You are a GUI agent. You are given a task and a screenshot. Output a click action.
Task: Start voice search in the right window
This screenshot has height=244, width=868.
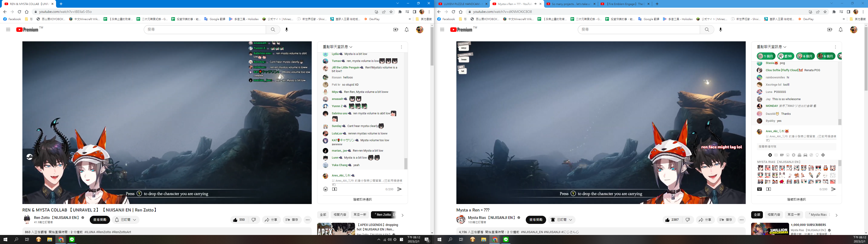(721, 30)
